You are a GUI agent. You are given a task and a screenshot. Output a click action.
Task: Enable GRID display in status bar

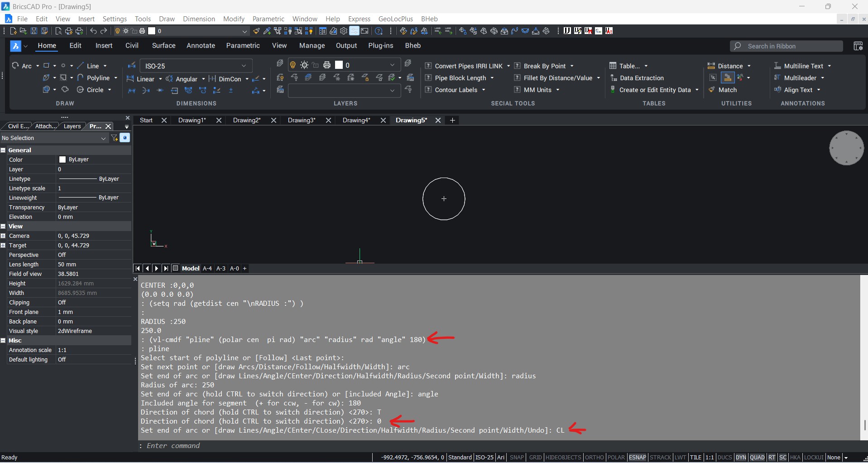(x=535, y=458)
